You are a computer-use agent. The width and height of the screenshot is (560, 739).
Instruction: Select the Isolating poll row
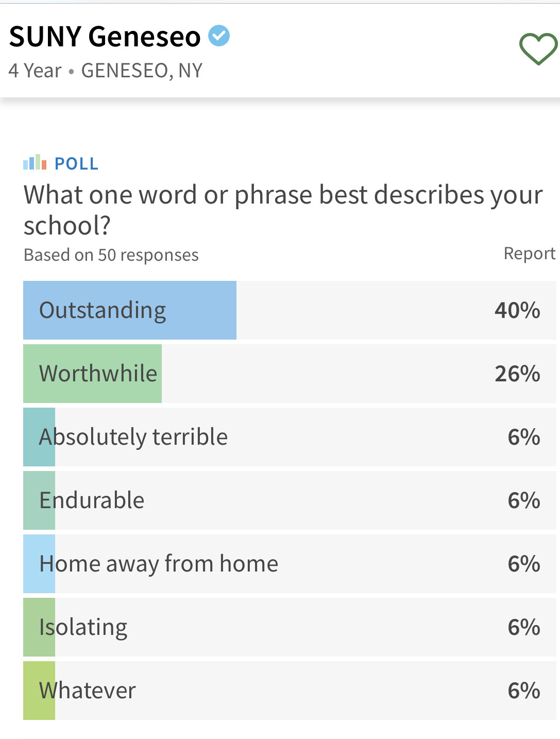(x=290, y=627)
